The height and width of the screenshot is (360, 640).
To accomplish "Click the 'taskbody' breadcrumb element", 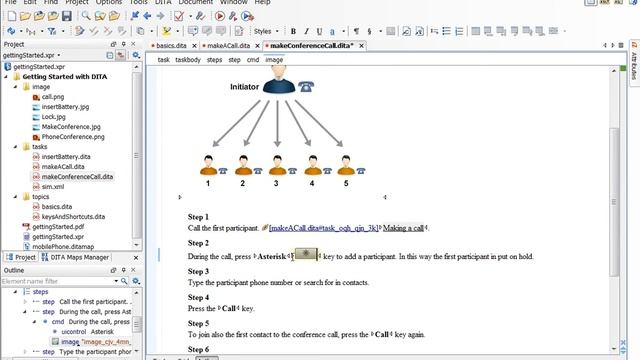I will coord(188,60).
